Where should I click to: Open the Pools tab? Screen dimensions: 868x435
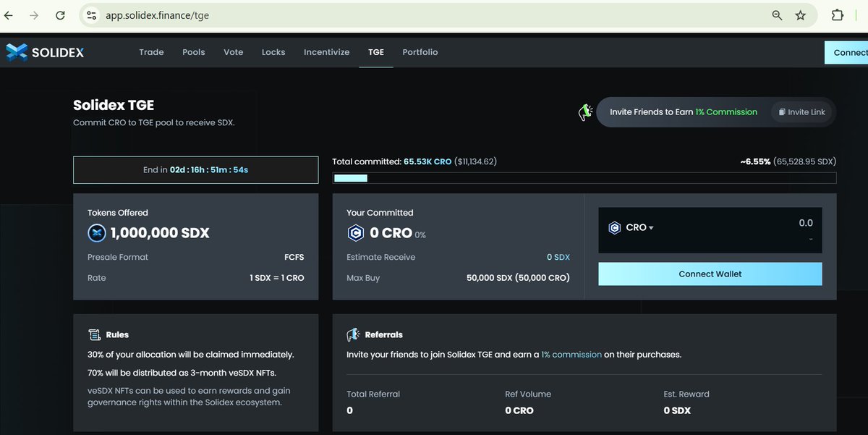tap(194, 52)
